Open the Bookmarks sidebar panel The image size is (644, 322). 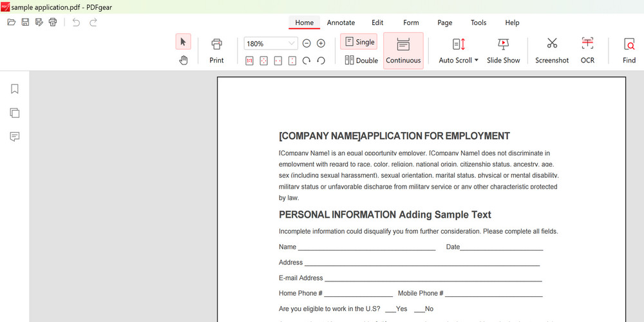(x=15, y=89)
